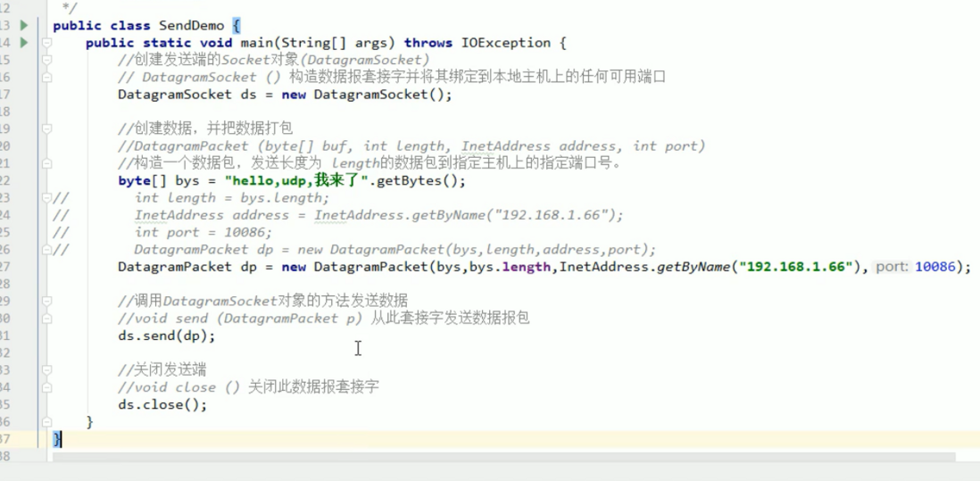This screenshot has width=980, height=481.
Task: Click the '.getBytes()' method call
Action: click(416, 181)
